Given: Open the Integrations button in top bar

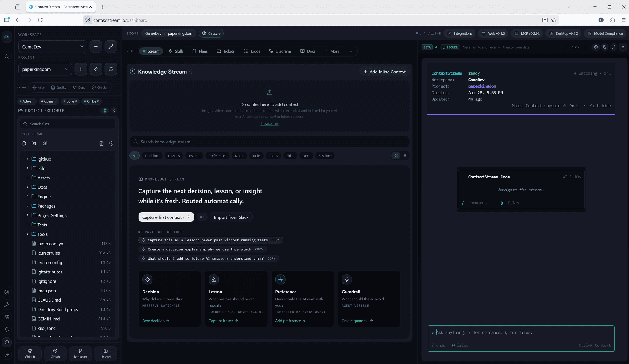Looking at the screenshot, I should tap(460, 33).
